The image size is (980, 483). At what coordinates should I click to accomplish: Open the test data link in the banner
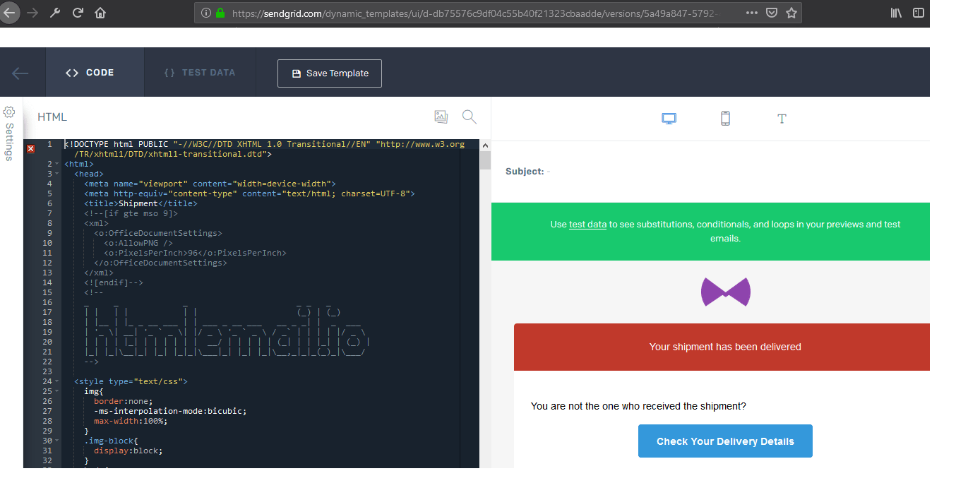click(587, 224)
